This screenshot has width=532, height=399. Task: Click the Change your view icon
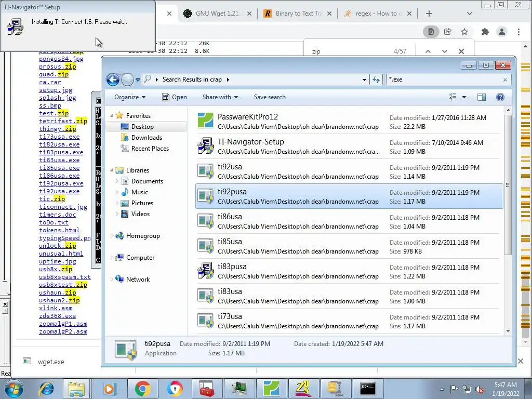click(453, 97)
